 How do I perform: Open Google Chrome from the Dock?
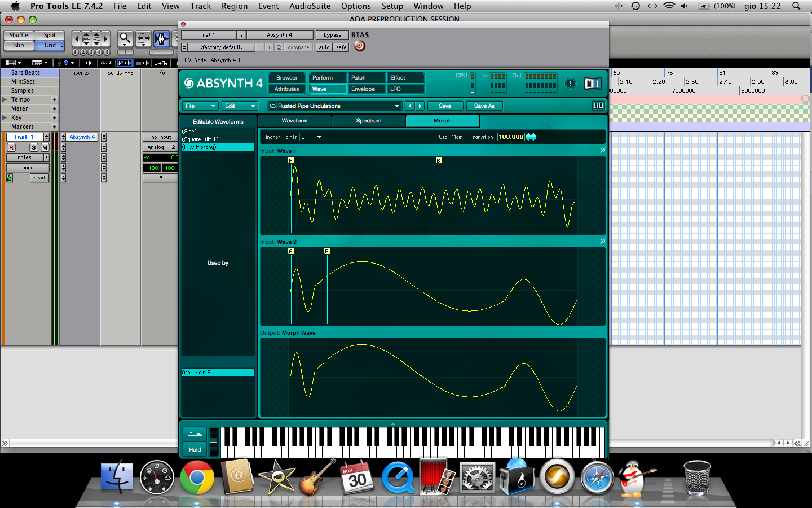click(197, 478)
